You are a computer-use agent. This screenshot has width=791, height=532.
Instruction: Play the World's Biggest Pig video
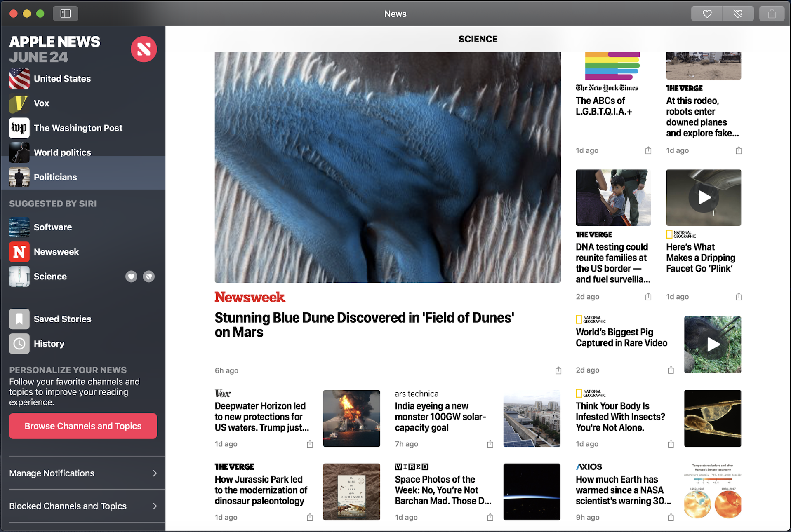tap(713, 345)
